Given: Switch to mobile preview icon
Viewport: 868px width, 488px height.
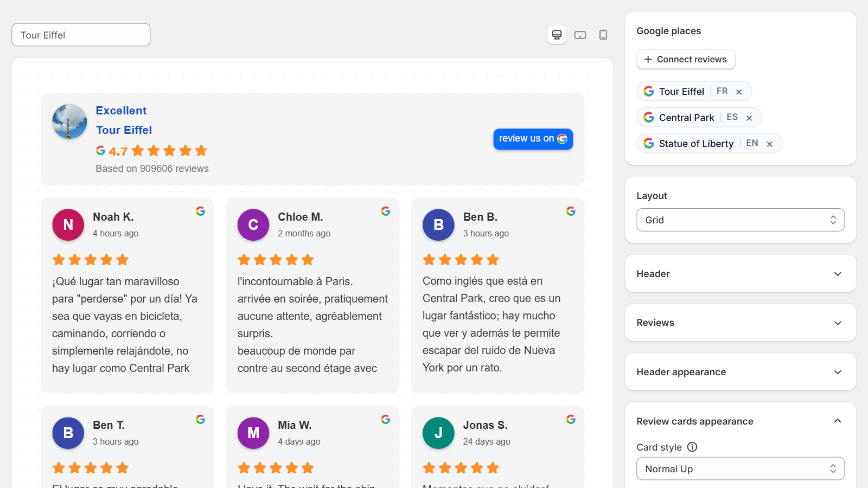Looking at the screenshot, I should (x=603, y=35).
